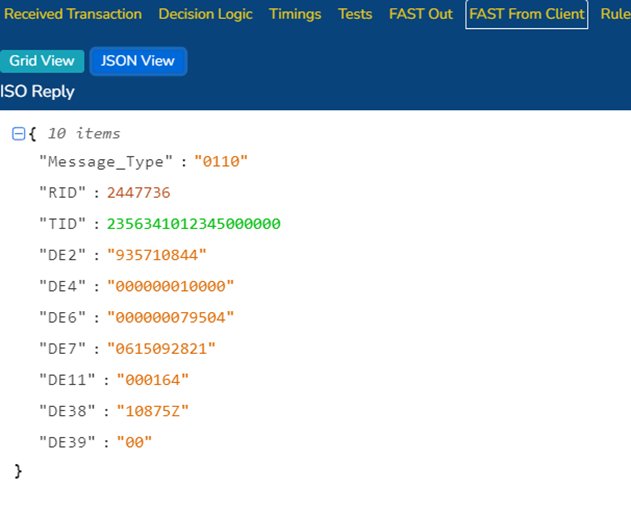Click the DE11 value "000164"
The width and height of the screenshot is (631, 513).
point(153,380)
